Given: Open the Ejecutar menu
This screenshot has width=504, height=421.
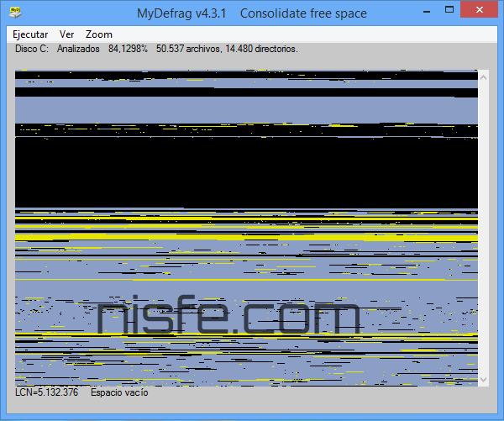Looking at the screenshot, I should [28, 34].
